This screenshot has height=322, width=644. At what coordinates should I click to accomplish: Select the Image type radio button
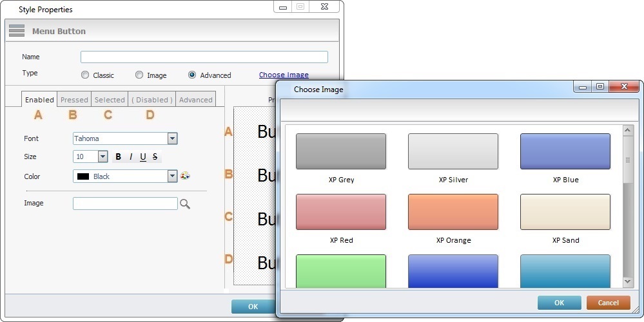(x=139, y=75)
